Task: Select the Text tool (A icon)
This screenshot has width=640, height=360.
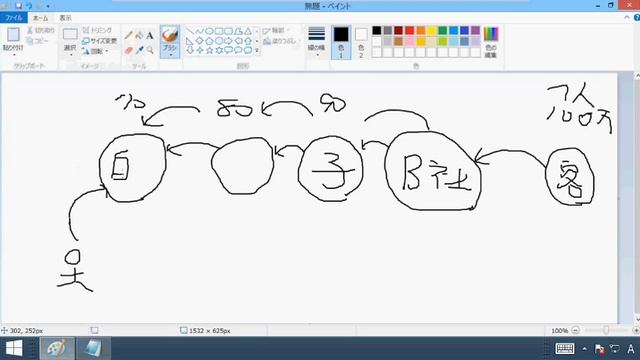Action: [x=150, y=36]
